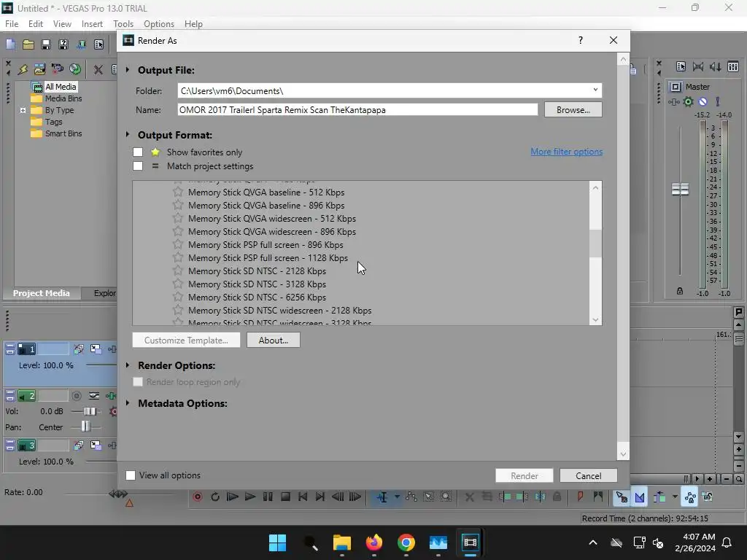Screen dimensions: 747x560
Task: Click the lightning bolt icon in Project Media
Action: (23, 69)
